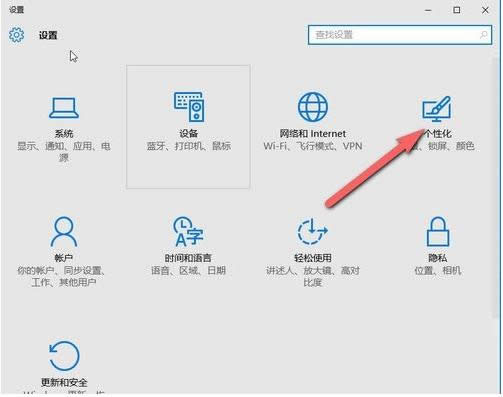Open the 个性化 monitor and brush icon
The image size is (503, 397).
(x=437, y=108)
